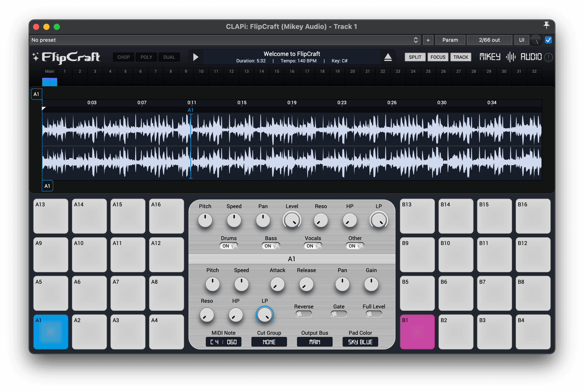Click the global LP filter knob

[379, 220]
